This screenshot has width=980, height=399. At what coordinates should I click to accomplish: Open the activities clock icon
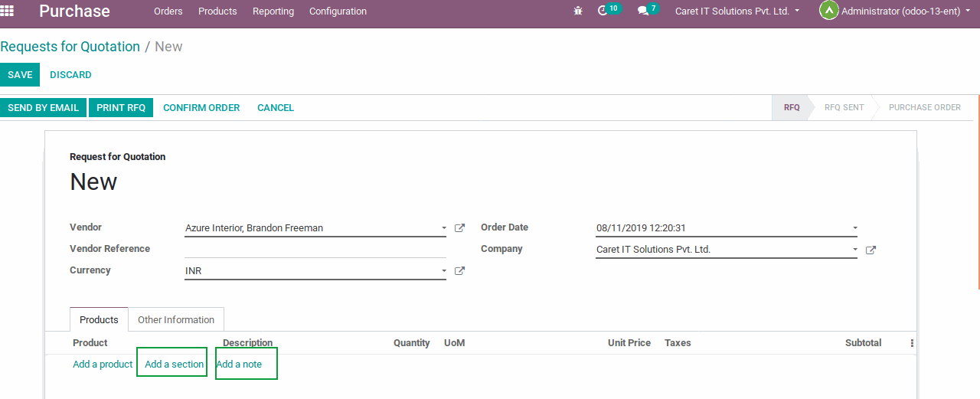[603, 11]
